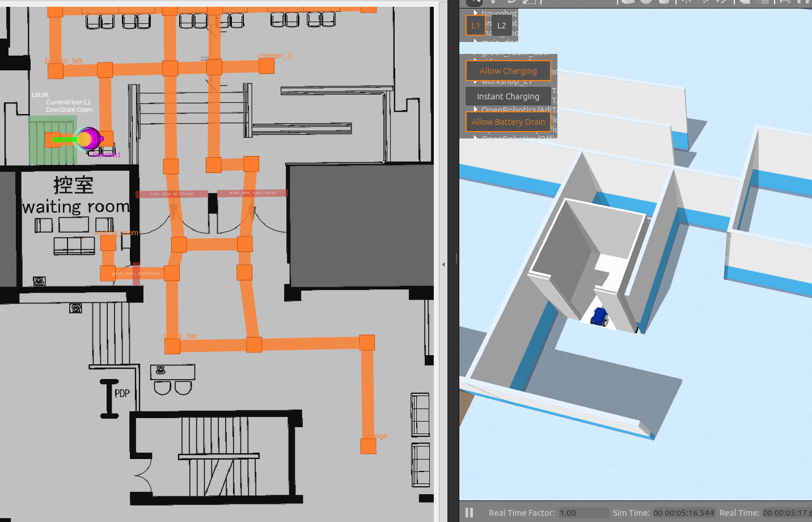Click the Real Time value display
The image size is (812, 522).
(787, 513)
